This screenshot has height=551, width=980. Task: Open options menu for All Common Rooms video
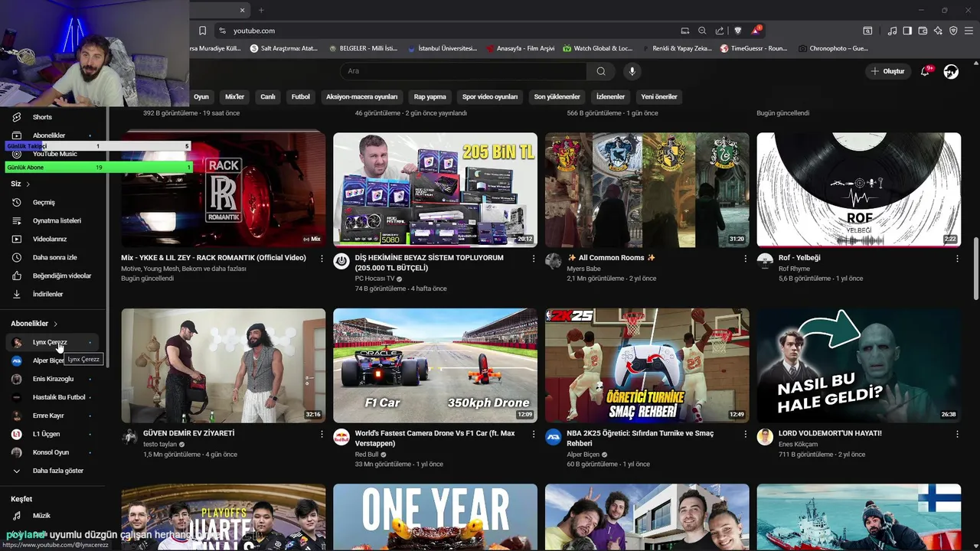[745, 259]
